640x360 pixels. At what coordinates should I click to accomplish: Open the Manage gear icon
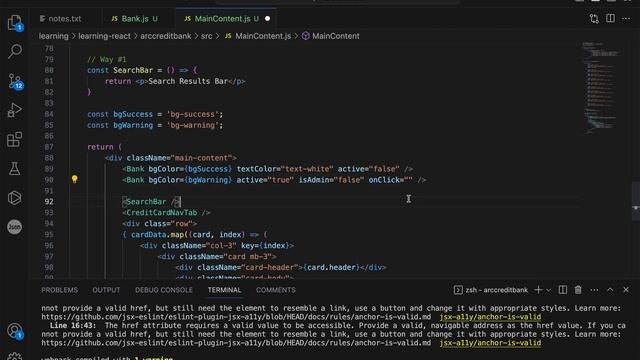(x=14, y=356)
